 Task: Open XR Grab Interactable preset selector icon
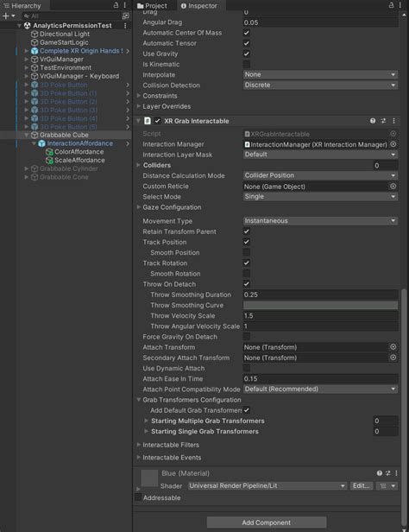(x=383, y=121)
